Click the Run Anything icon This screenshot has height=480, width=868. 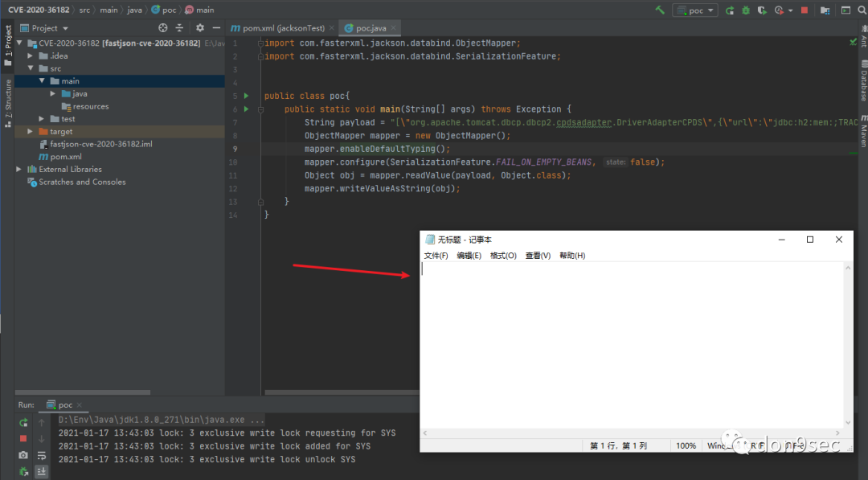(x=845, y=10)
